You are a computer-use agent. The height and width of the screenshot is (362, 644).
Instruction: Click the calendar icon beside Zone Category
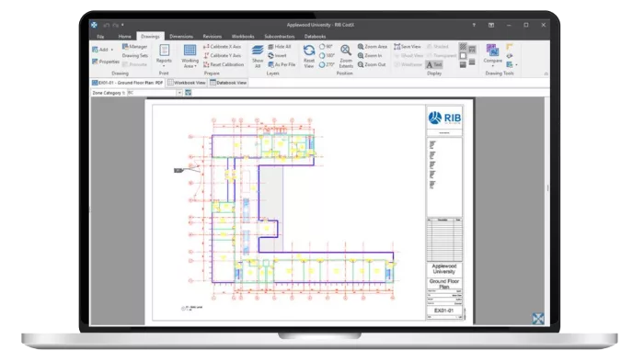tap(188, 93)
